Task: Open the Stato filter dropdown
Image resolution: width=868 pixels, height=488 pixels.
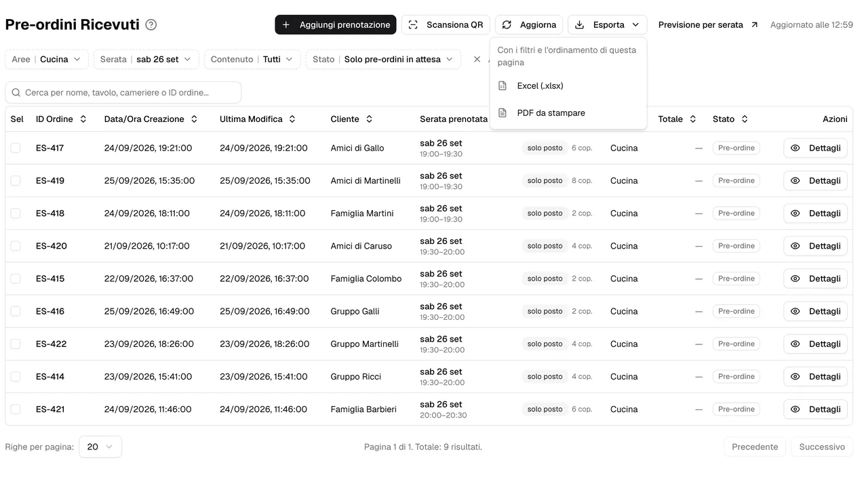Action: click(x=383, y=60)
